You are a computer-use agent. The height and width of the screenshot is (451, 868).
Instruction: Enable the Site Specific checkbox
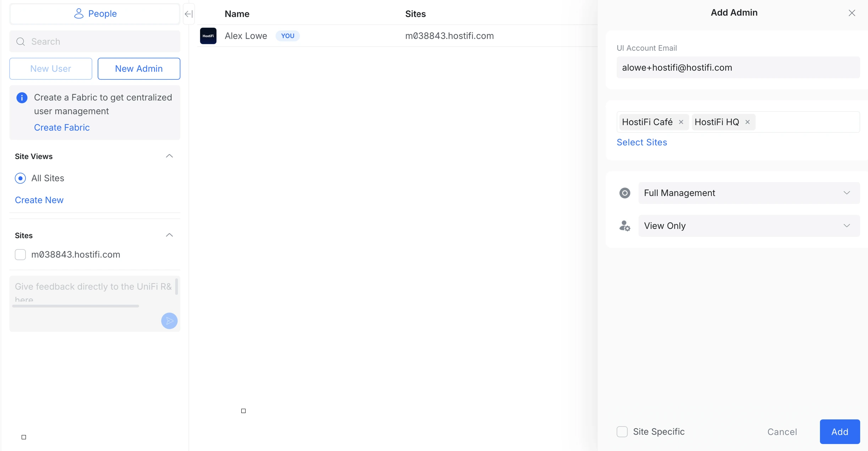click(x=622, y=432)
